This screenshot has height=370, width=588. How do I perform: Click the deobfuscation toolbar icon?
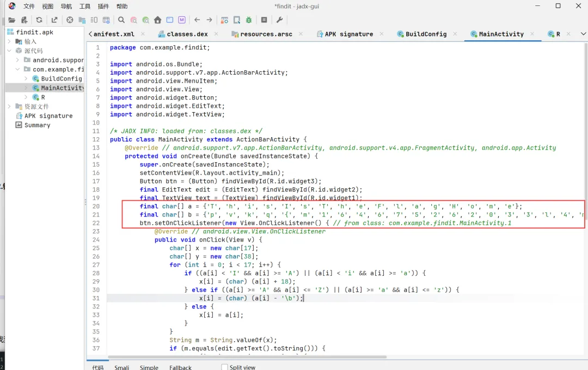tap(225, 20)
